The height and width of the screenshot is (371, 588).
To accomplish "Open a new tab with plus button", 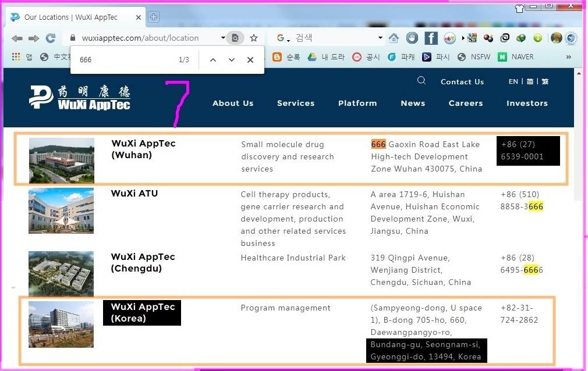I will click(x=154, y=17).
